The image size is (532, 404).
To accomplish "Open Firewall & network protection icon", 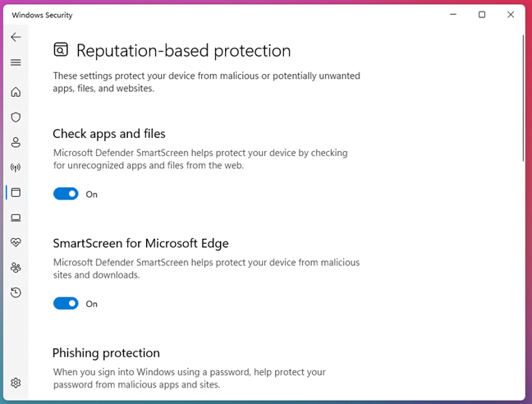I will point(16,168).
